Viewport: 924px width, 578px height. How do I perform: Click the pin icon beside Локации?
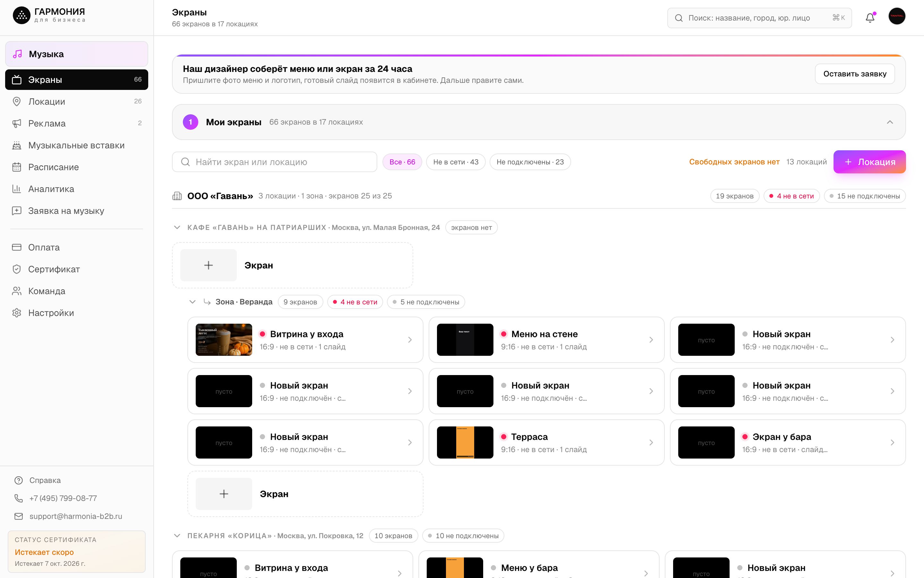click(16, 101)
